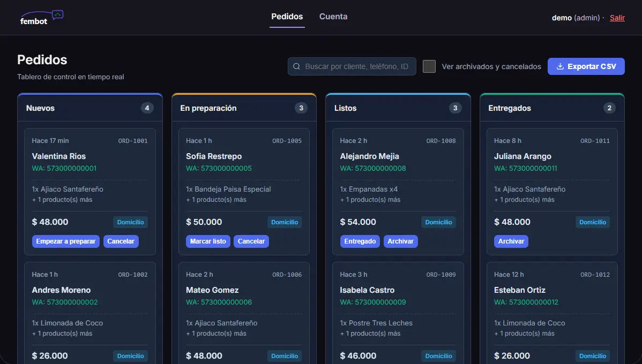This screenshot has width=642, height=364.
Task: Click WhatsApp number WA: 573000000011
Action: pos(525,168)
